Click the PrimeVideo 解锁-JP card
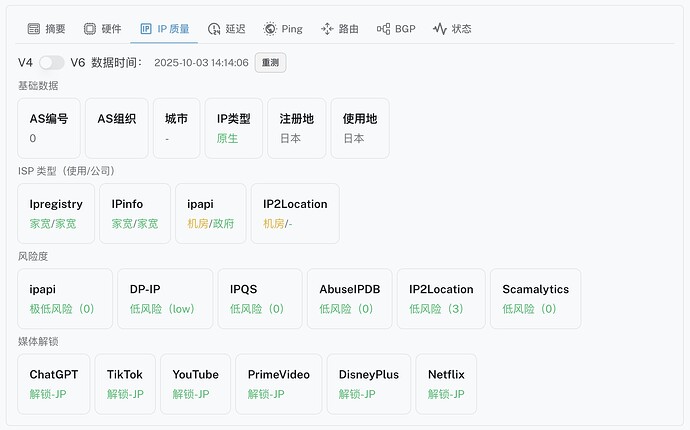The height and width of the screenshot is (430, 690). coord(279,384)
